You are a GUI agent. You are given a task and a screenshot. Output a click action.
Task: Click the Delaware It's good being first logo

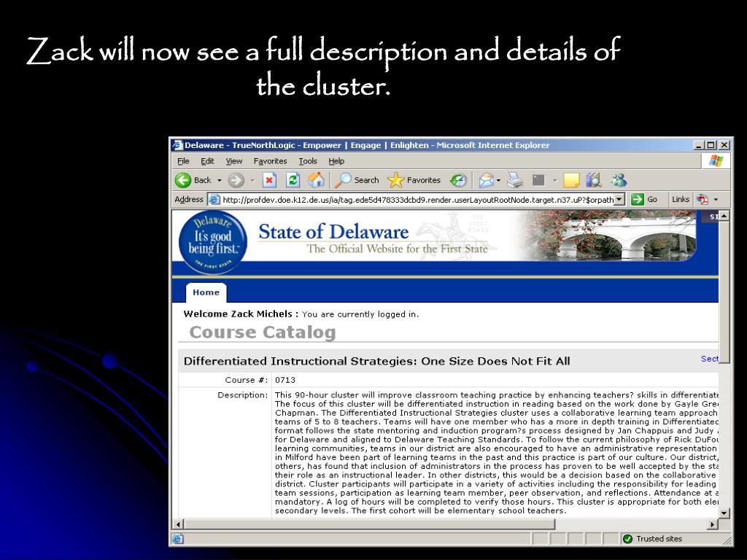[213, 242]
